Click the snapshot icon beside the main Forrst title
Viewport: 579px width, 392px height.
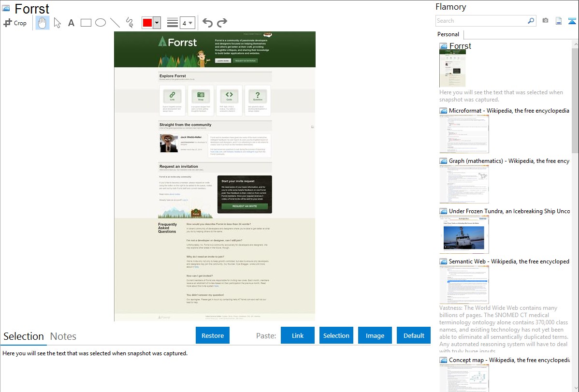click(x=6, y=8)
